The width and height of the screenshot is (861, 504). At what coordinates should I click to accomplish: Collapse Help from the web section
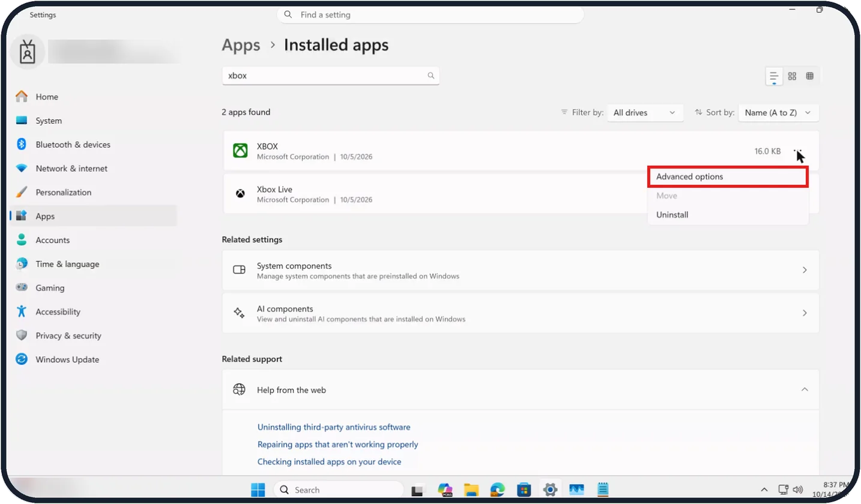[x=805, y=390]
